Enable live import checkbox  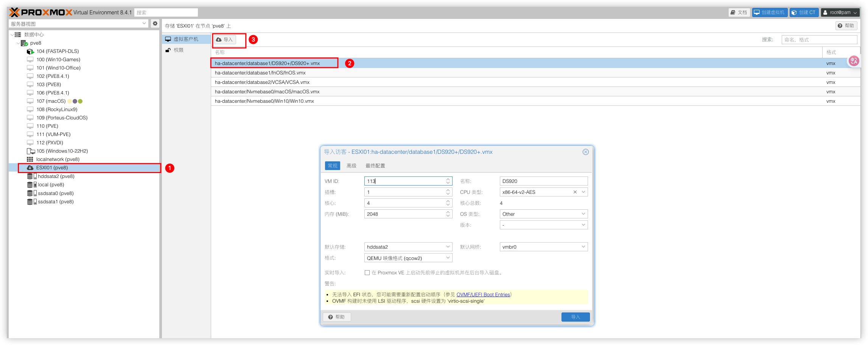[x=367, y=272]
